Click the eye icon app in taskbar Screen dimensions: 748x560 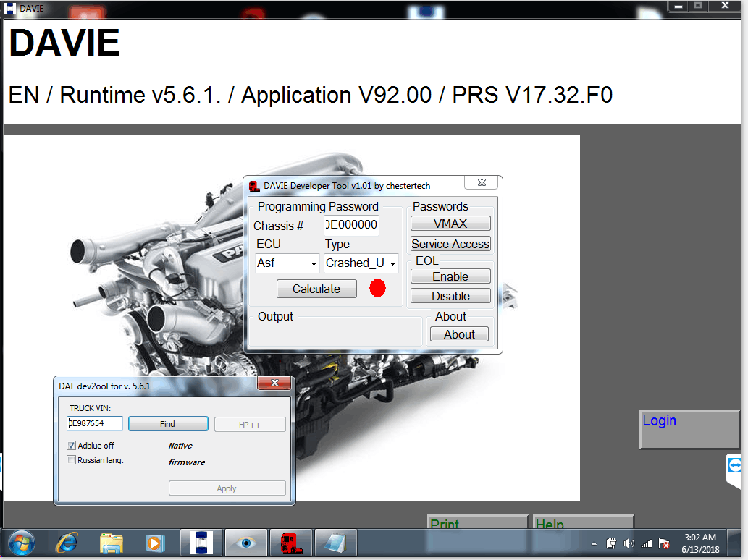coord(246,542)
